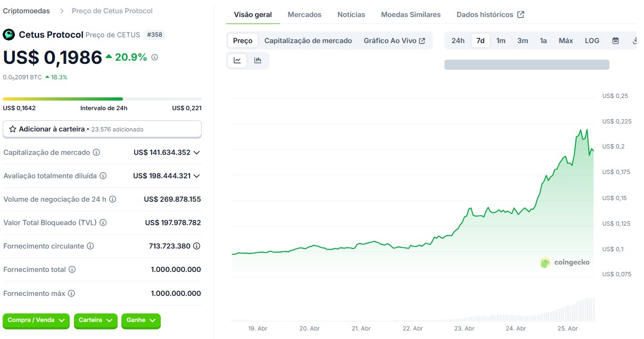
Task: Click Adicionar à carteira button
Action: point(102,129)
